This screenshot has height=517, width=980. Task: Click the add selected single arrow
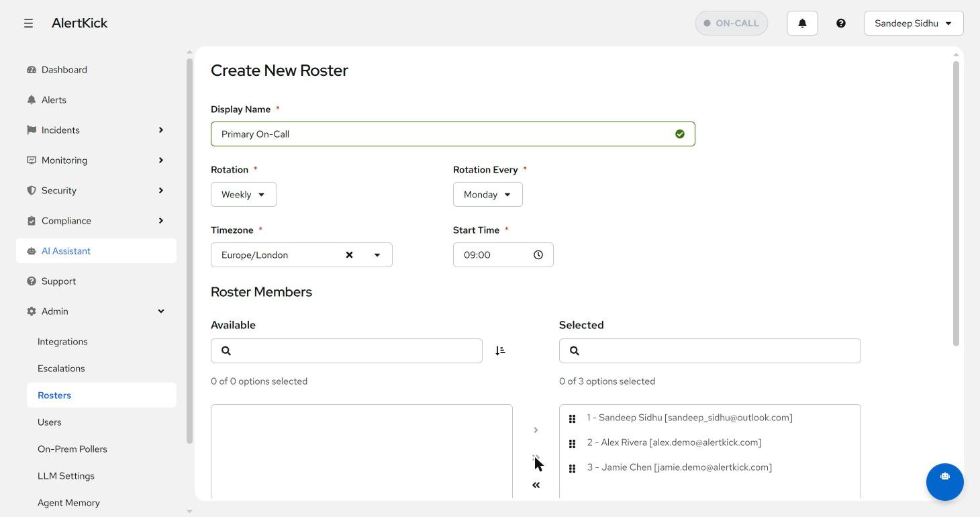coord(536,430)
